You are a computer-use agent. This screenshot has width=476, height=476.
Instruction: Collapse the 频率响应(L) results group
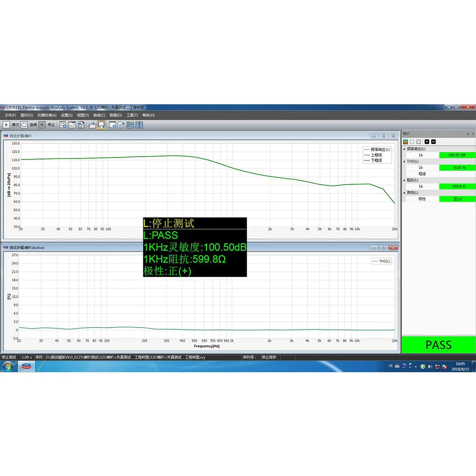[405, 149]
